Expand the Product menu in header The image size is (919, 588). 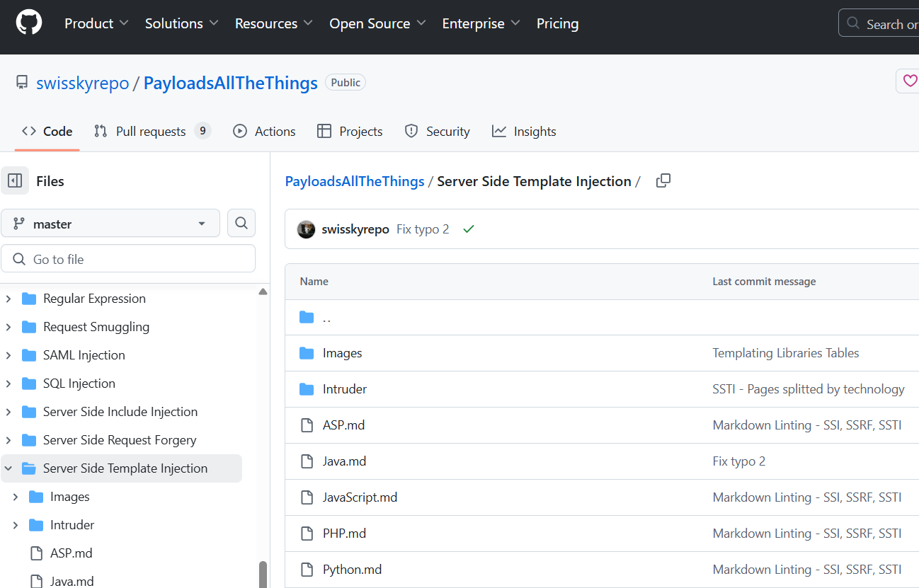pos(96,23)
